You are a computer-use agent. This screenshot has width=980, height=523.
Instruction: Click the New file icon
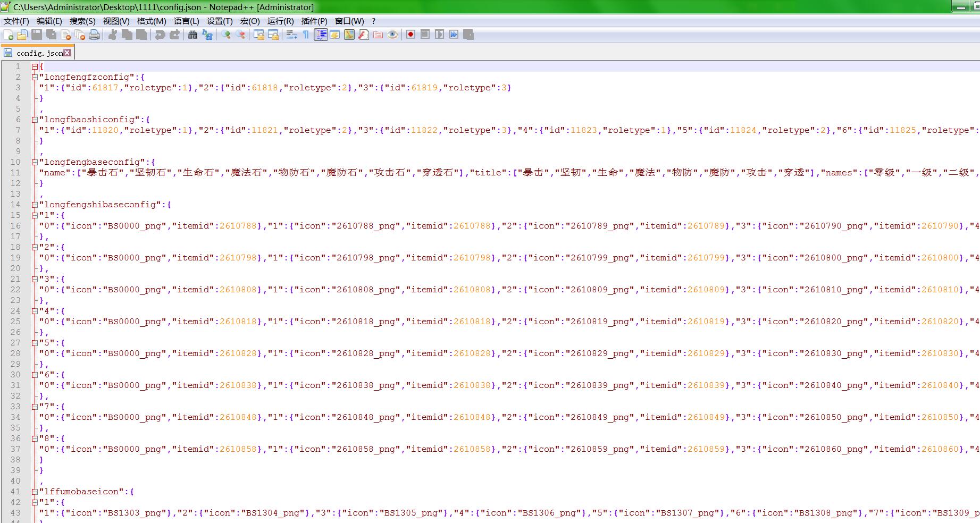click(x=9, y=35)
